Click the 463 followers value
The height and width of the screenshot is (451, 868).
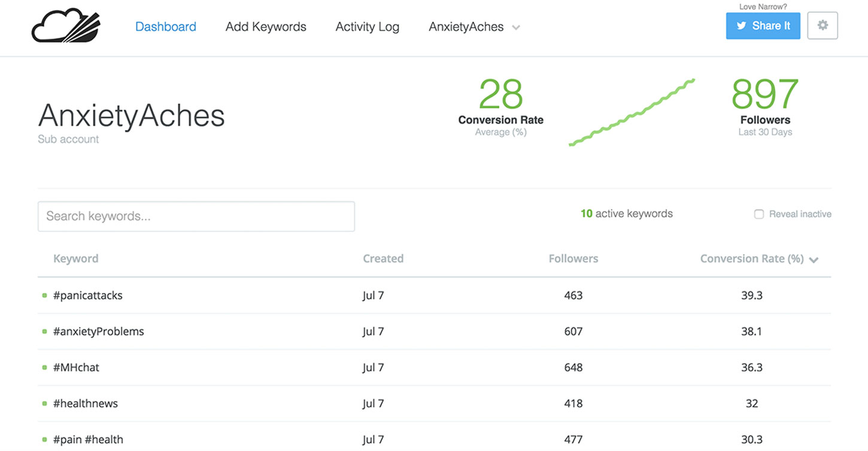point(573,295)
